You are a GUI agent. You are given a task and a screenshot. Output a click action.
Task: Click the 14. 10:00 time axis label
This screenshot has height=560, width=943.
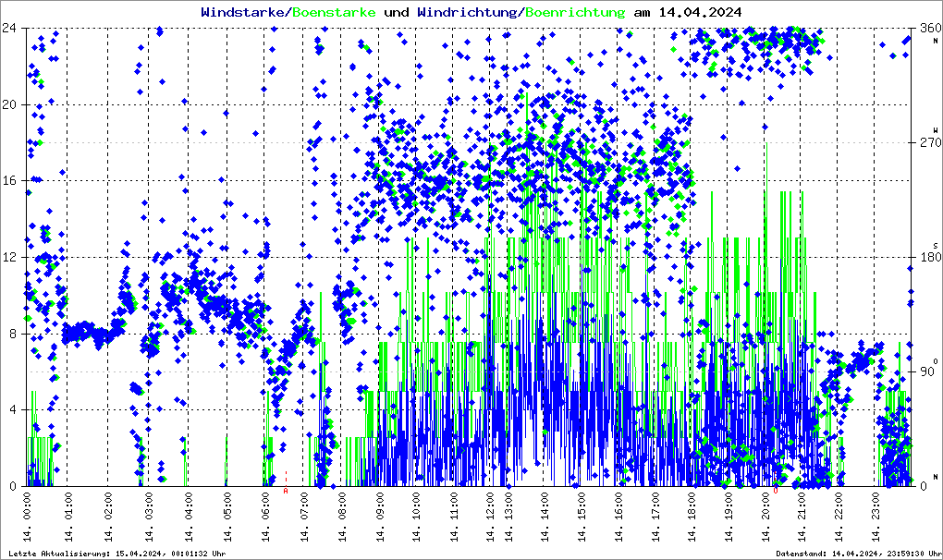click(417, 517)
